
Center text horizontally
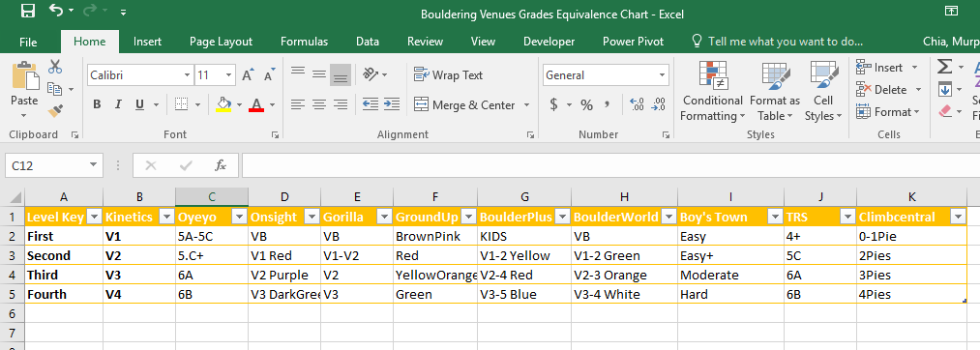point(319,104)
